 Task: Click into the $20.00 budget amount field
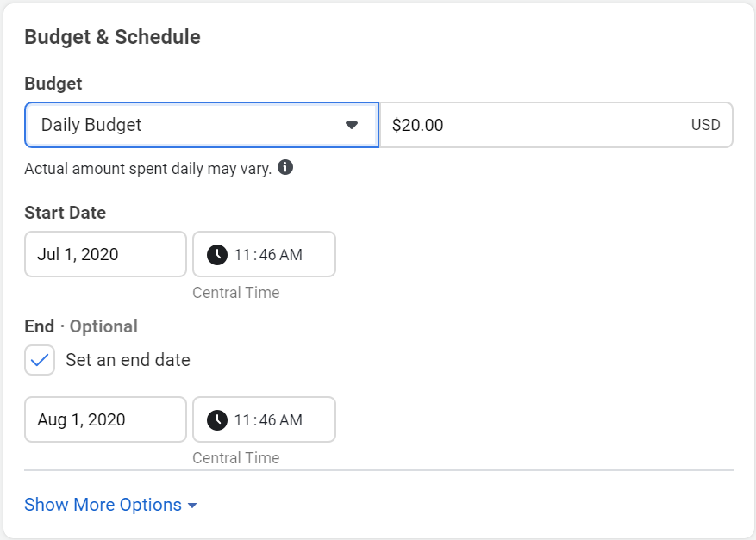point(556,125)
